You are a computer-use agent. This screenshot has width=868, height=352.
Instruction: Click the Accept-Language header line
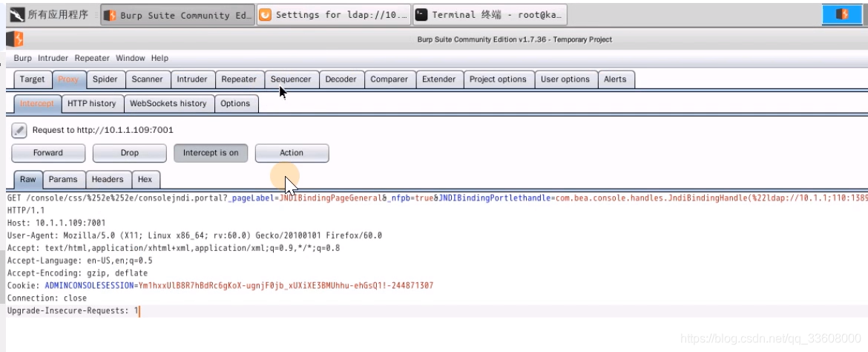pos(79,261)
